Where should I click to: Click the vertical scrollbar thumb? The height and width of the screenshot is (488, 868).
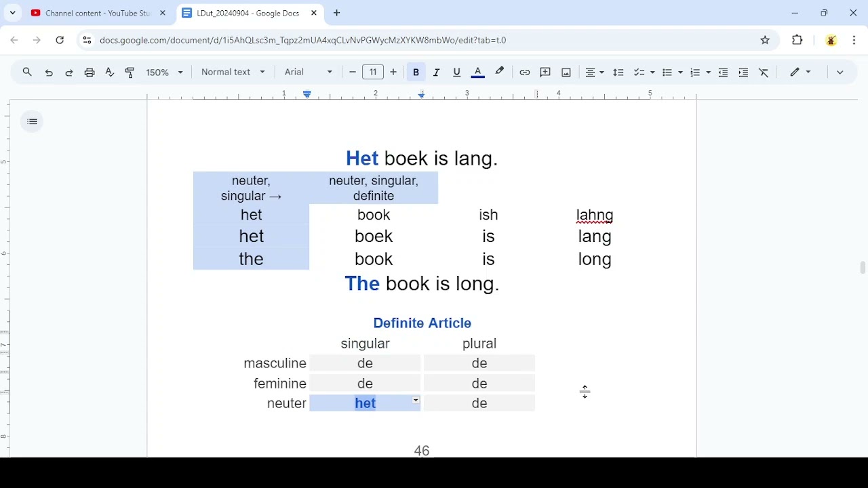pyautogui.click(x=863, y=268)
